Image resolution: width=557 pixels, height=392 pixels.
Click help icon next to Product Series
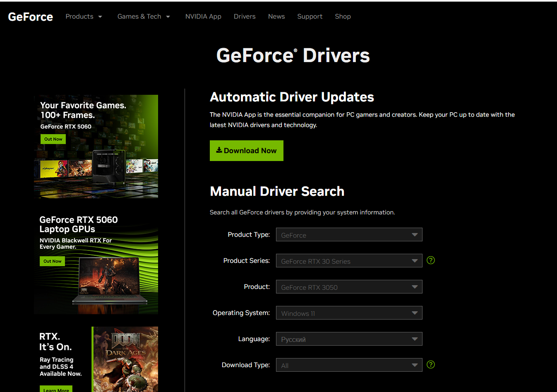coord(431,260)
